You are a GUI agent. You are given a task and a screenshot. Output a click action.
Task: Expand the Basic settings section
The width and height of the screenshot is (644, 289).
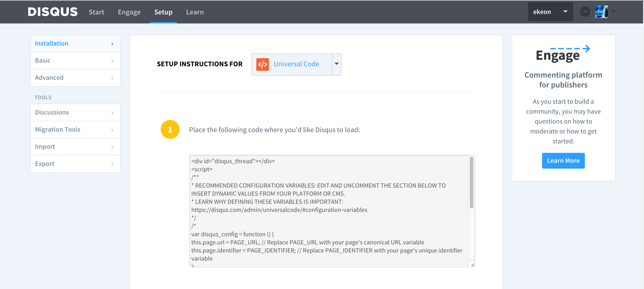[75, 60]
